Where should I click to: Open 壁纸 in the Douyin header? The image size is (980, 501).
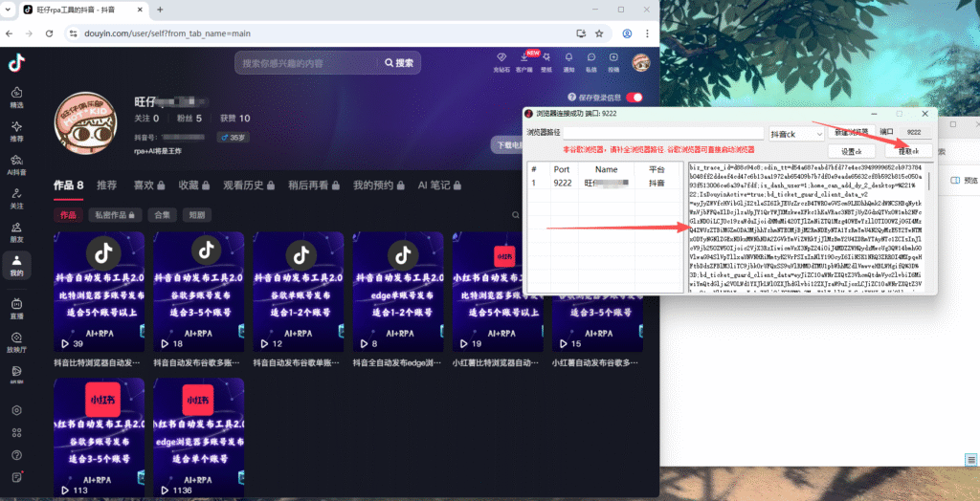pos(546,62)
